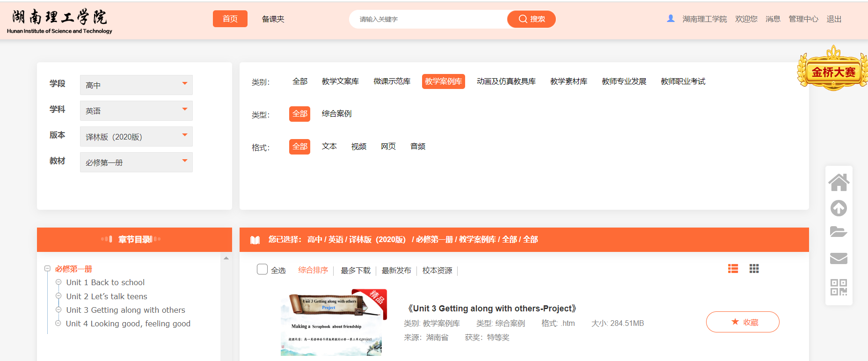Click the envelope message icon
Viewport: 868px width, 361px height.
tap(839, 258)
